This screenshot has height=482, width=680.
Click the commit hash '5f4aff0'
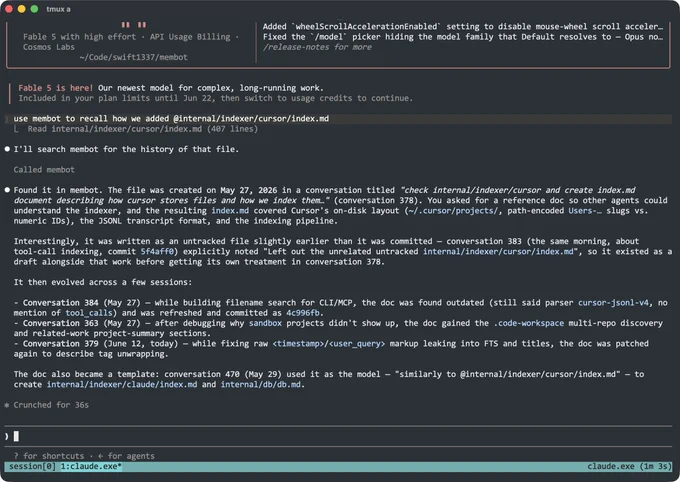(157, 251)
